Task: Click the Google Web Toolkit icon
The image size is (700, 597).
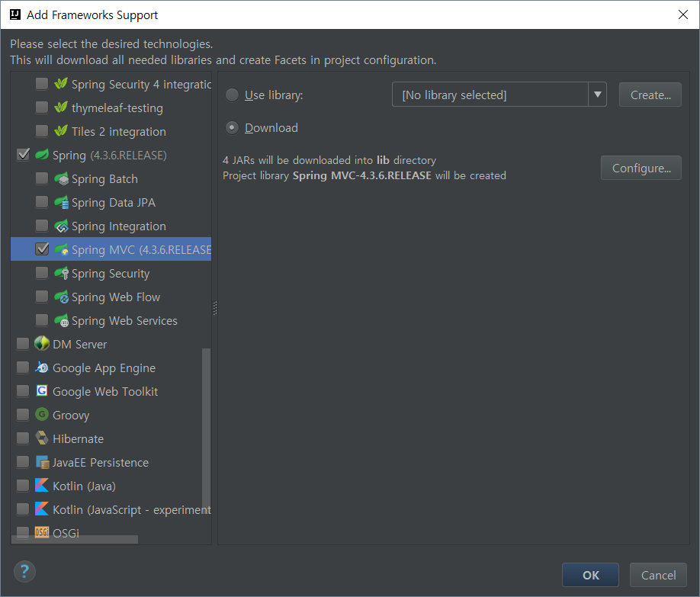Action: pos(42,390)
